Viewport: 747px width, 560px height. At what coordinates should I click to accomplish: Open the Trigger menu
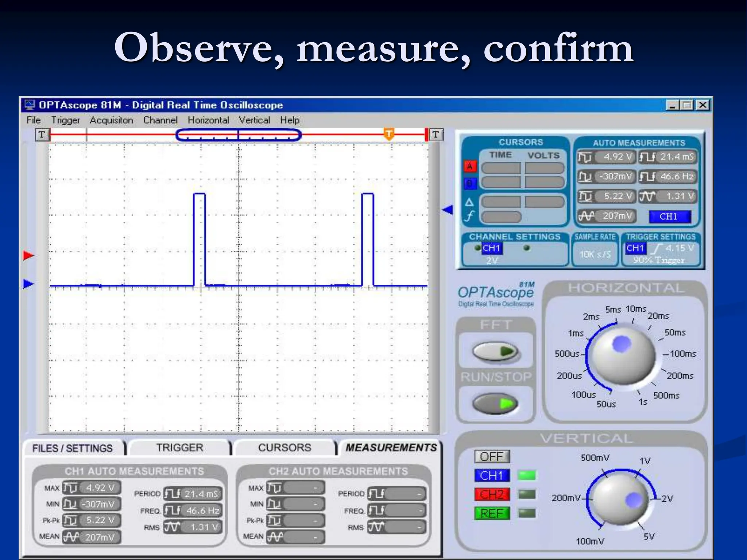click(65, 120)
